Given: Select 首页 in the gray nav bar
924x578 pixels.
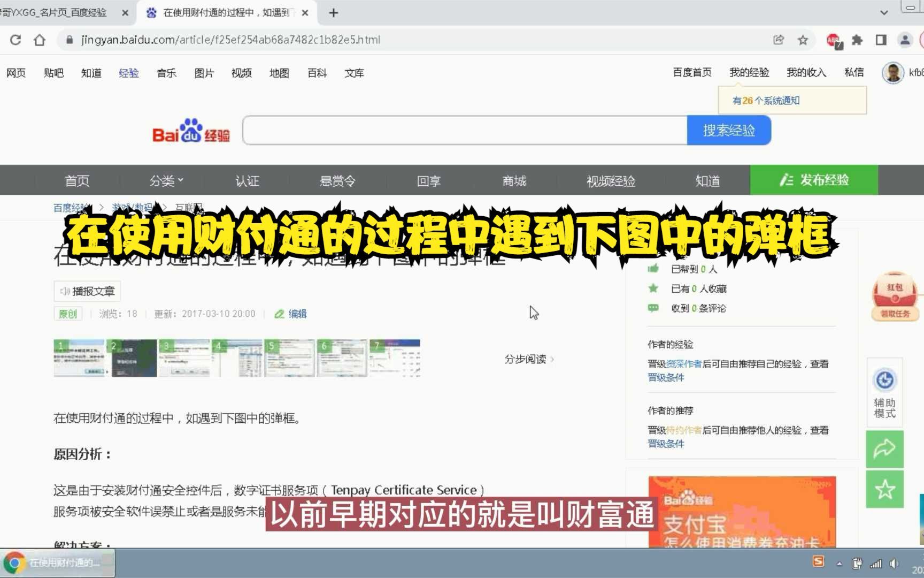Looking at the screenshot, I should 77,181.
